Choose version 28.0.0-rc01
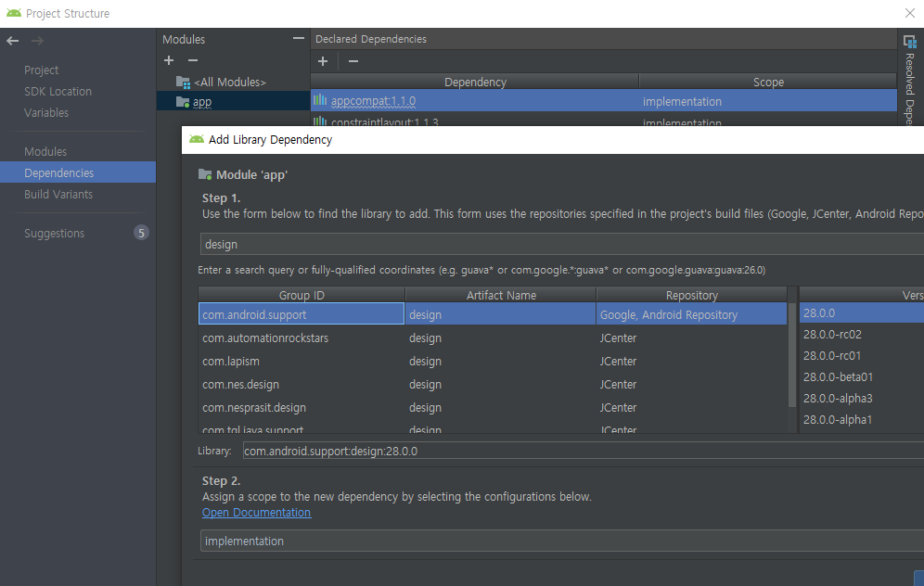Viewport: 924px width, 586px height. click(862, 355)
